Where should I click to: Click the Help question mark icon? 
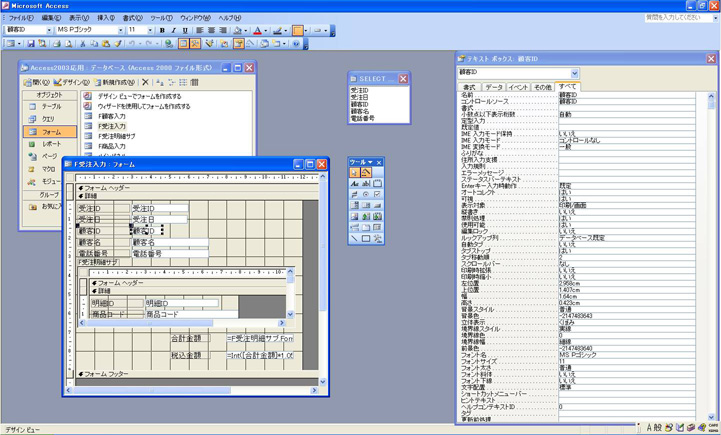pyautogui.click(x=296, y=44)
